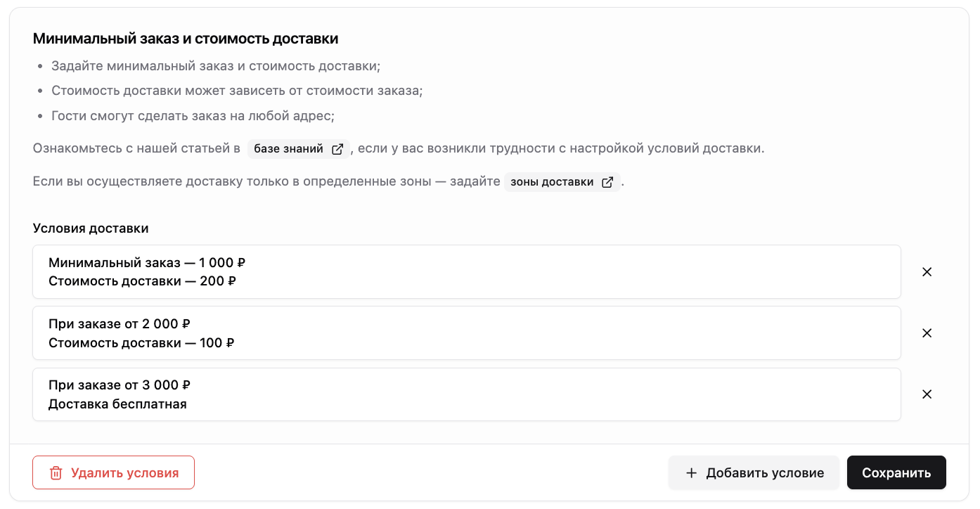Click external link icon beside 'зоны доставки'
Screen dimensions: 980x509
point(607,182)
